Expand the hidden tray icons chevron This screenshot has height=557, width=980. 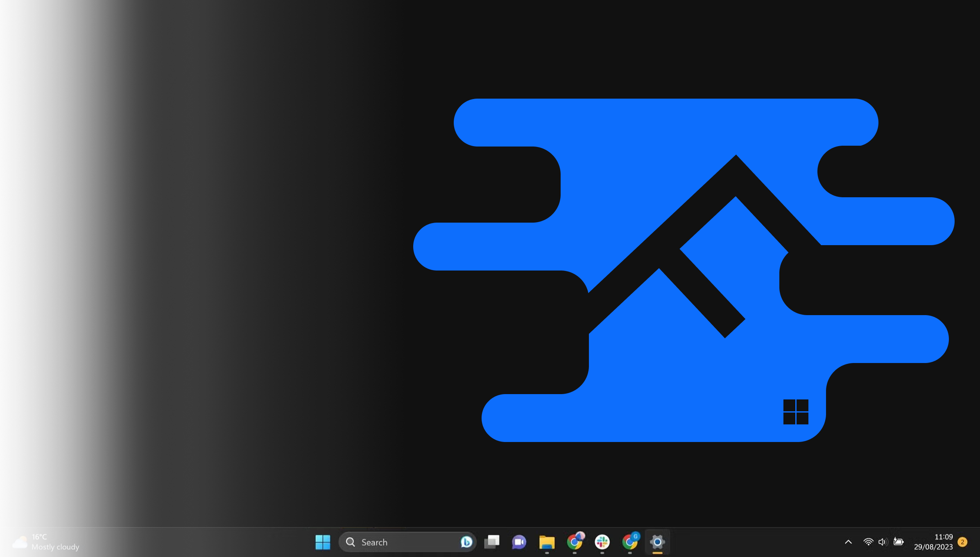point(848,542)
